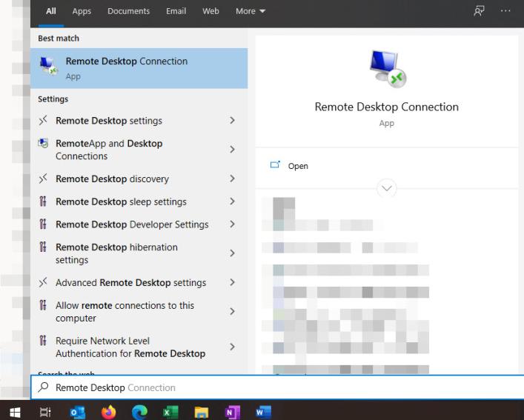524x420 pixels.
Task: Click the Advanced Remote Desktop settings icon
Action: coord(43,282)
